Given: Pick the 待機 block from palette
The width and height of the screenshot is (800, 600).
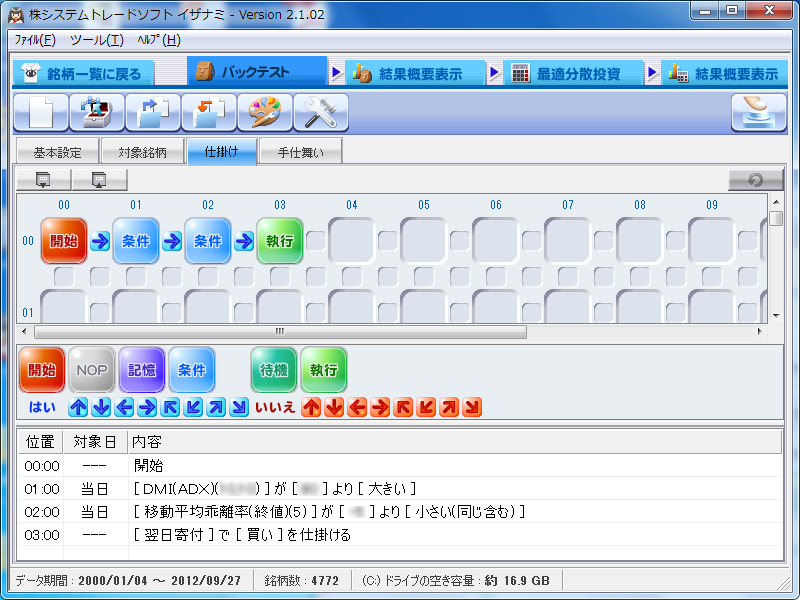Looking at the screenshot, I should click(274, 370).
